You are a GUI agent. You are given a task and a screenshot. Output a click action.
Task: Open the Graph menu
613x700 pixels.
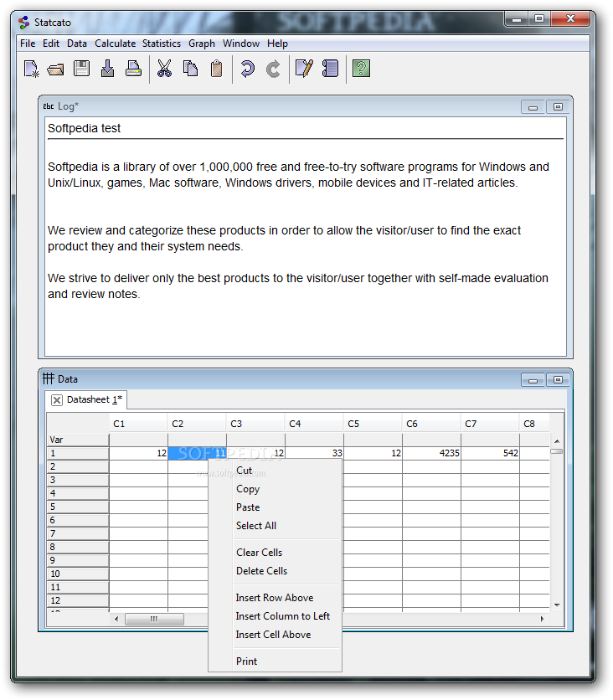click(x=201, y=44)
